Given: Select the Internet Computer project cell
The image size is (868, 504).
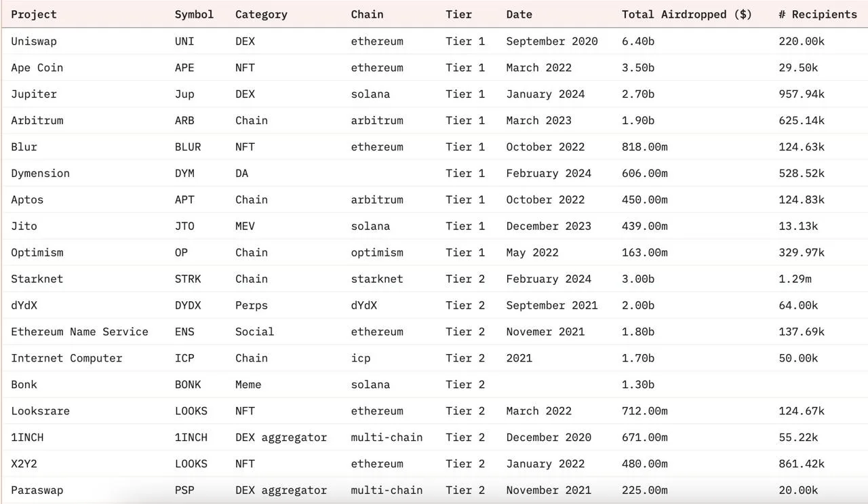Looking at the screenshot, I should click(66, 359).
